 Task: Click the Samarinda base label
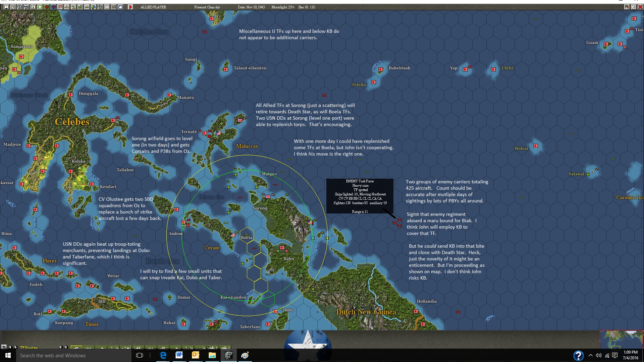pyautogui.click(x=22, y=47)
